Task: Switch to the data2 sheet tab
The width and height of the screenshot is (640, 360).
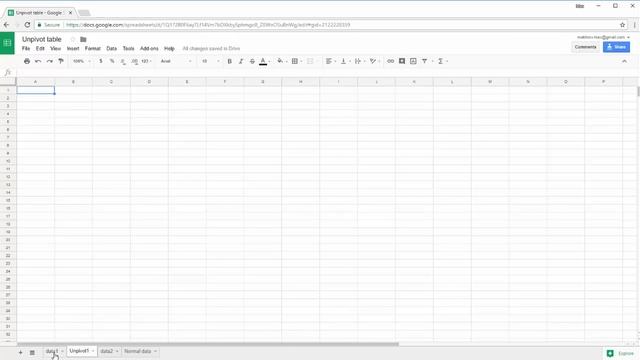Action: tap(109, 351)
